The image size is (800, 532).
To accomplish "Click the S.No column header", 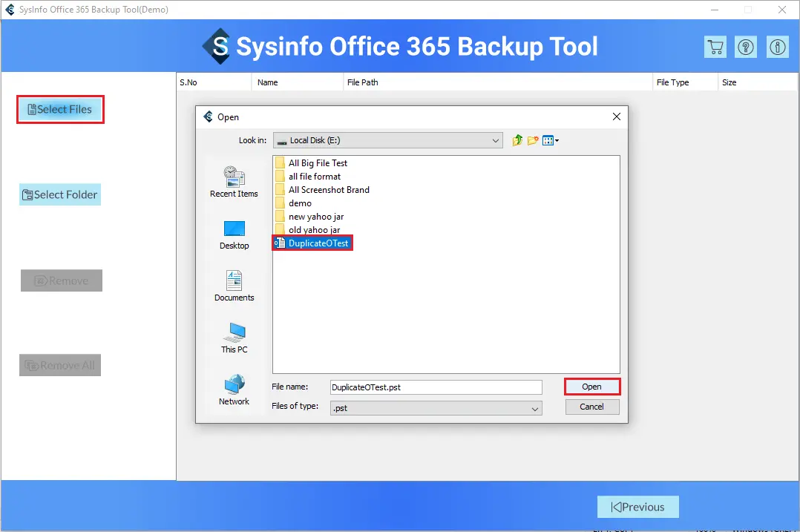I will click(214, 82).
